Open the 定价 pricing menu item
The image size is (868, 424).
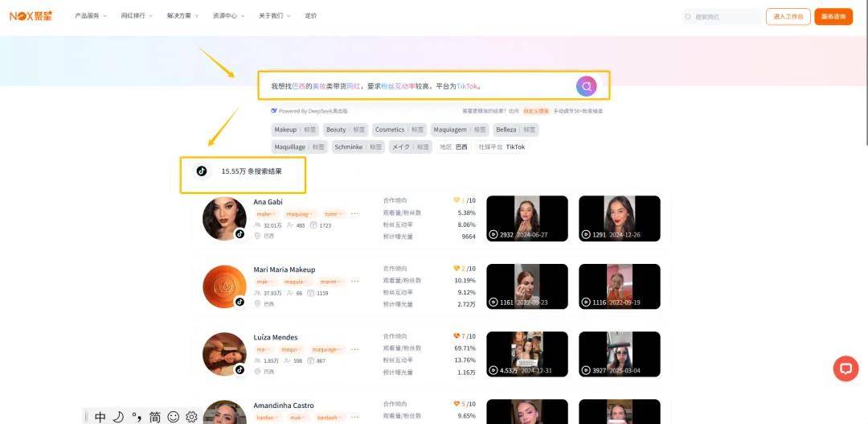pos(311,16)
